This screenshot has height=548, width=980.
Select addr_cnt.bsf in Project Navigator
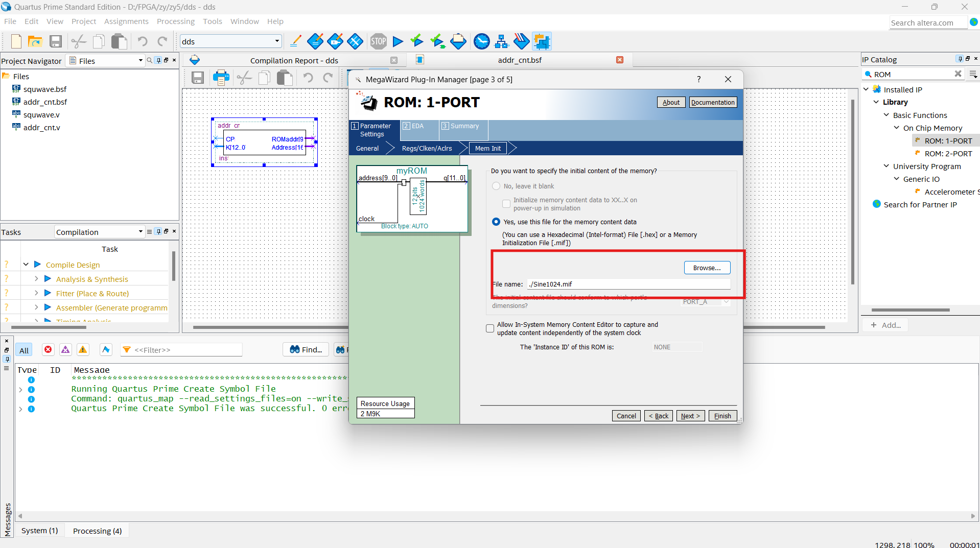coord(45,102)
